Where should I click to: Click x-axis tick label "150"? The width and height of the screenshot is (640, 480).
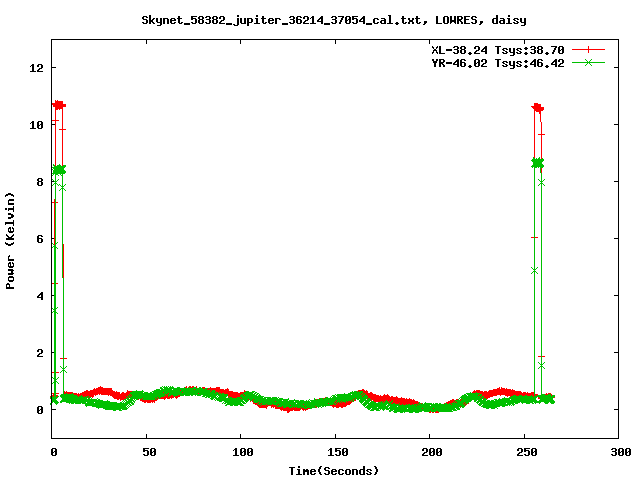[338, 452]
